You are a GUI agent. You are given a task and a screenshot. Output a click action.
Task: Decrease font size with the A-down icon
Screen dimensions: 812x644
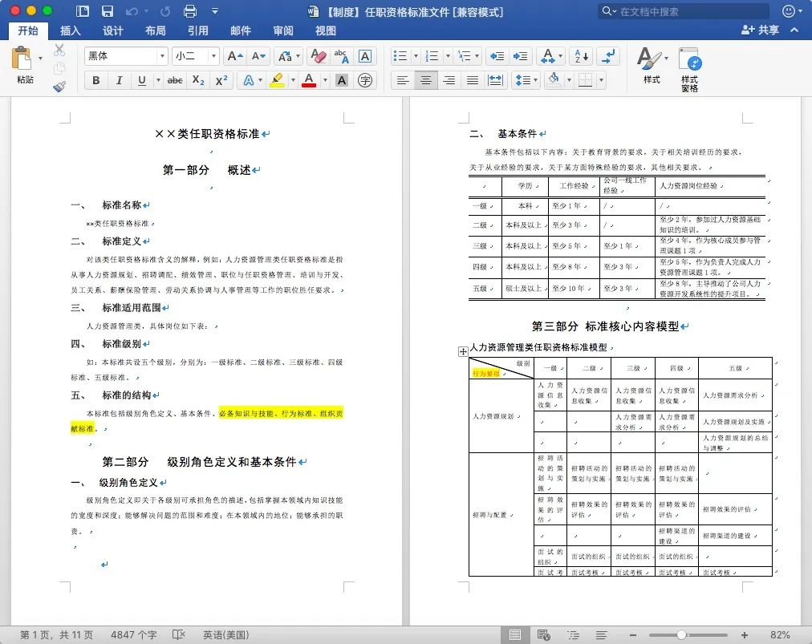258,56
